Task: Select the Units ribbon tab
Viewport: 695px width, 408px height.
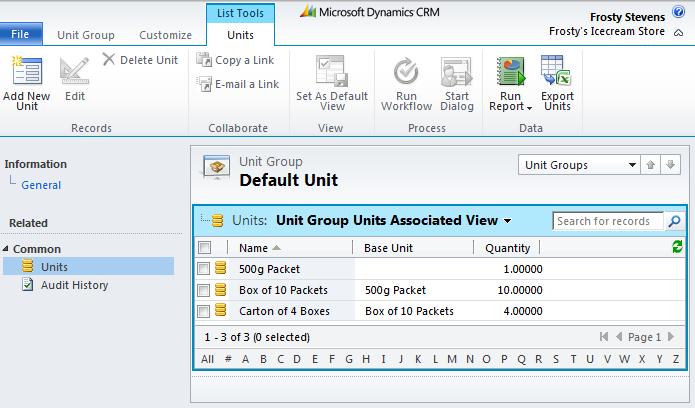Action: pyautogui.click(x=241, y=35)
